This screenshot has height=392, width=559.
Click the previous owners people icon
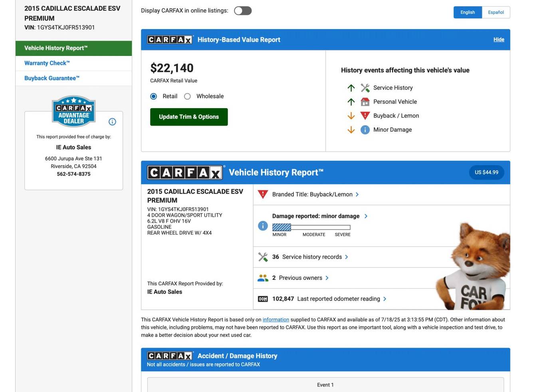[x=263, y=278]
